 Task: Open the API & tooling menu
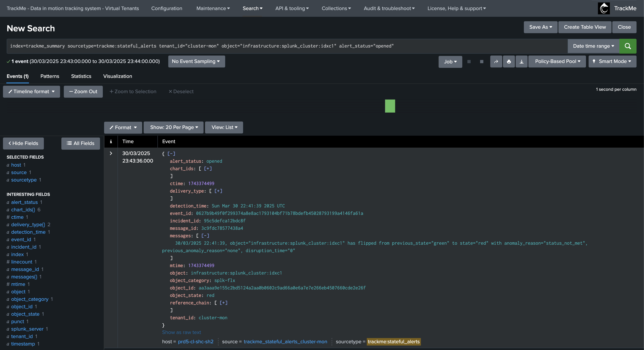pos(292,8)
